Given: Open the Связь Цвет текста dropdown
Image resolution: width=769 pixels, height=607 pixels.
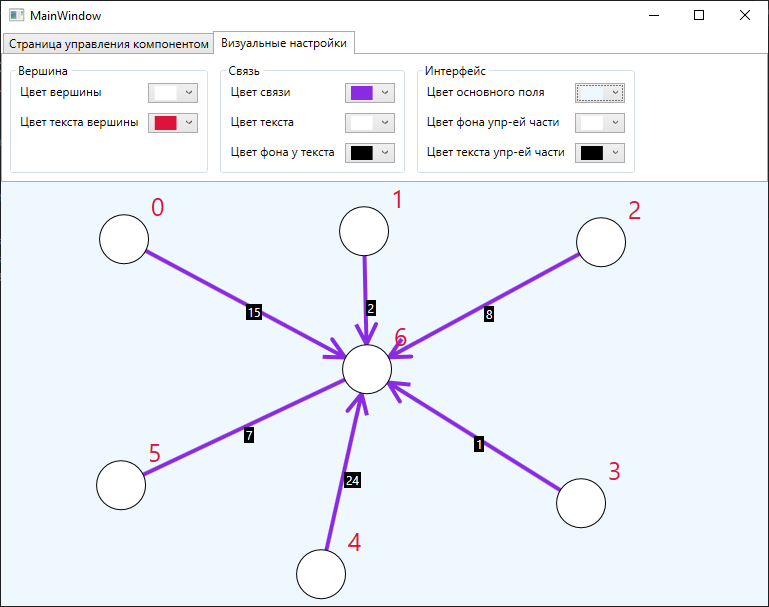Looking at the screenshot, I should coord(370,123).
